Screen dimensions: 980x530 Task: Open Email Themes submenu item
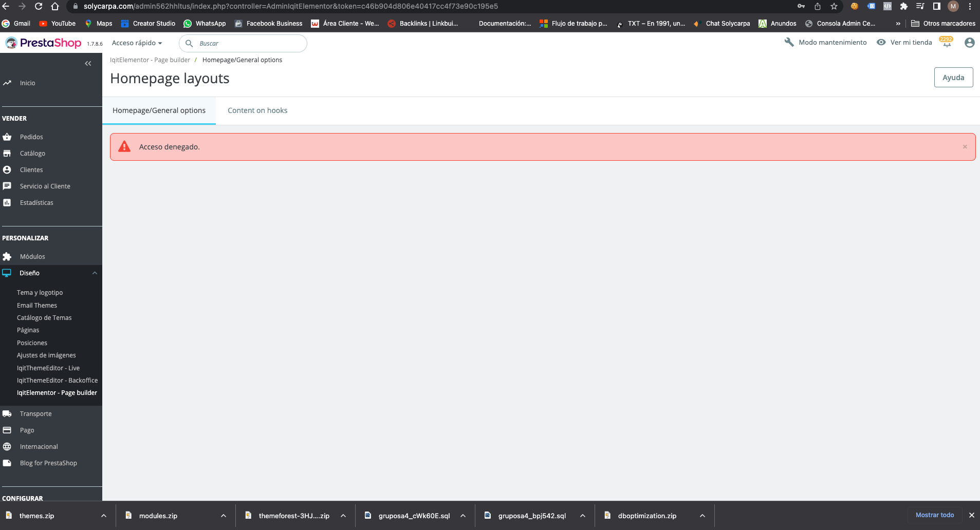click(36, 305)
